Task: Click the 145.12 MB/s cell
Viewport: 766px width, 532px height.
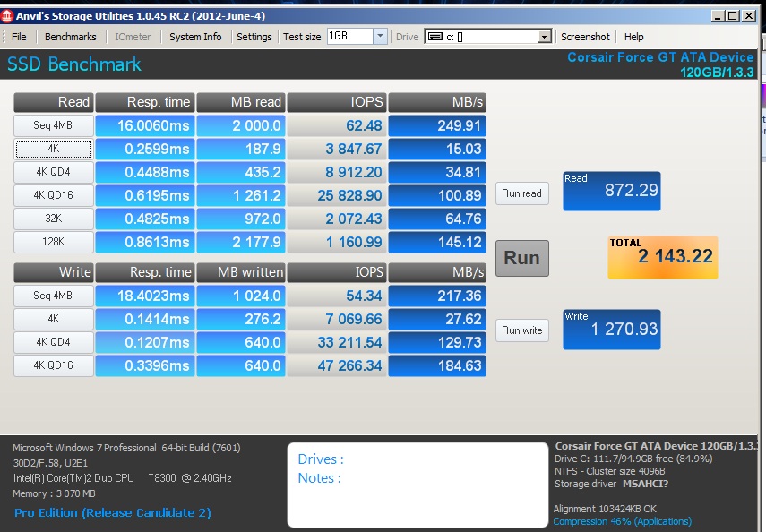Action: (x=437, y=242)
